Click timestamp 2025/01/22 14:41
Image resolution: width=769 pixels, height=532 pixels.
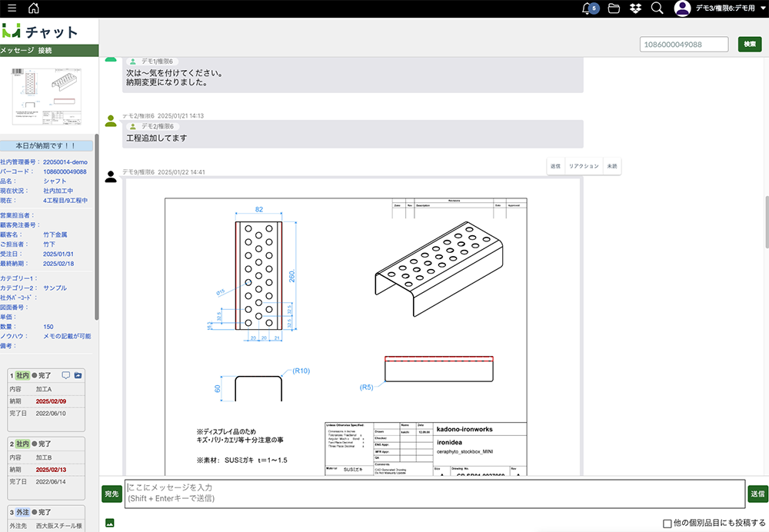tap(181, 172)
